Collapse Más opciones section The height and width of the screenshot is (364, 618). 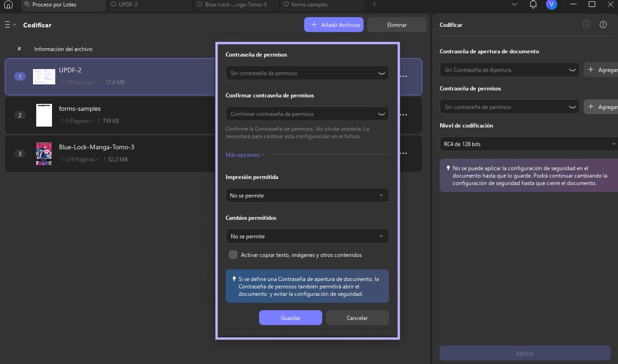click(x=245, y=154)
